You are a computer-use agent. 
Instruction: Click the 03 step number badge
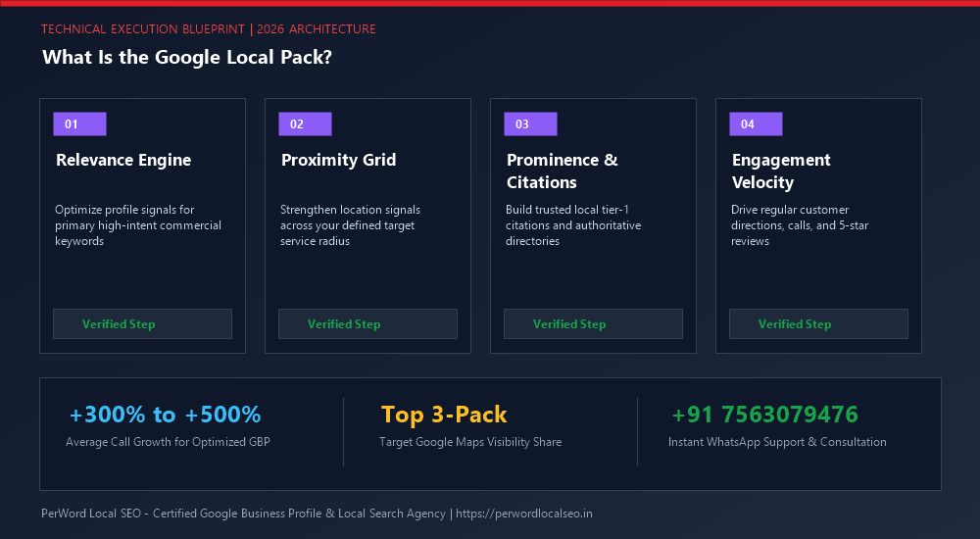tap(530, 123)
